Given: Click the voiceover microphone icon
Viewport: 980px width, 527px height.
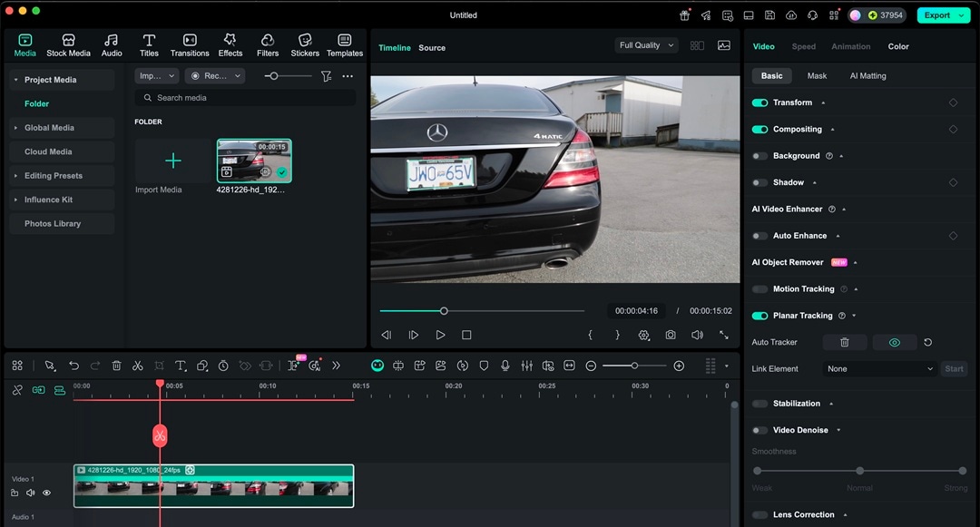Looking at the screenshot, I should (505, 366).
